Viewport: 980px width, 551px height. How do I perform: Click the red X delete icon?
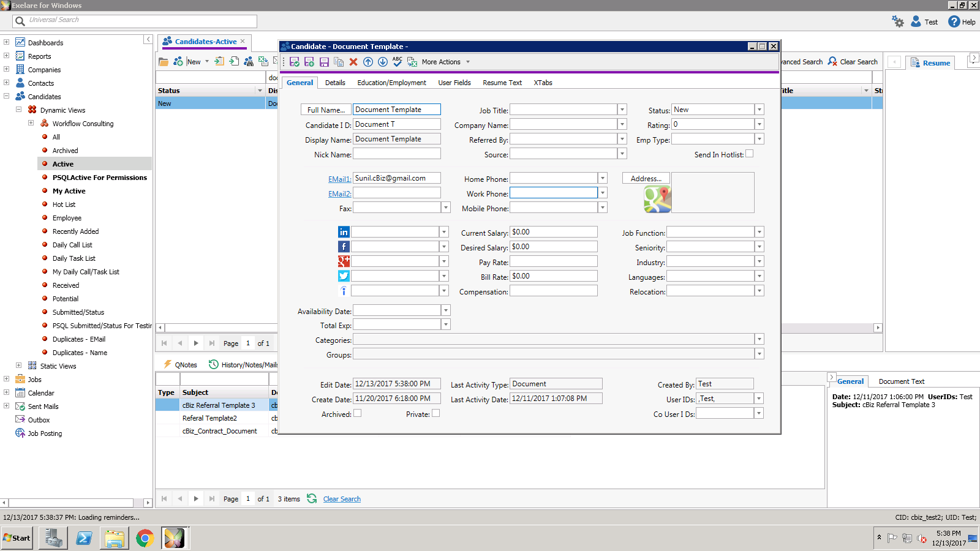[353, 62]
